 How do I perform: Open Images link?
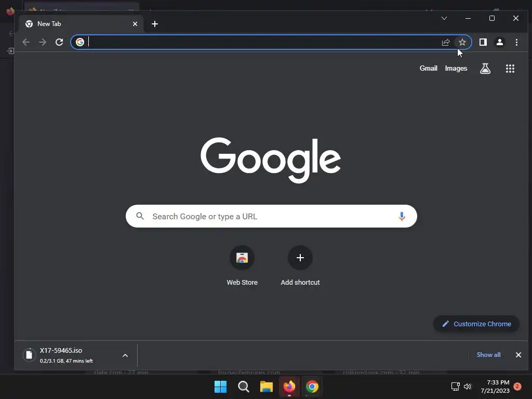(456, 69)
